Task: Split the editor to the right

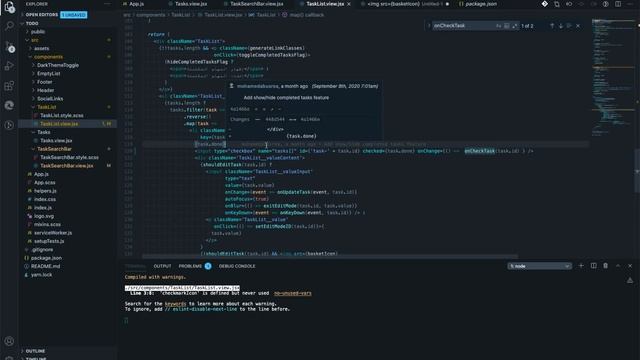Action: pyautogui.click(x=618, y=4)
